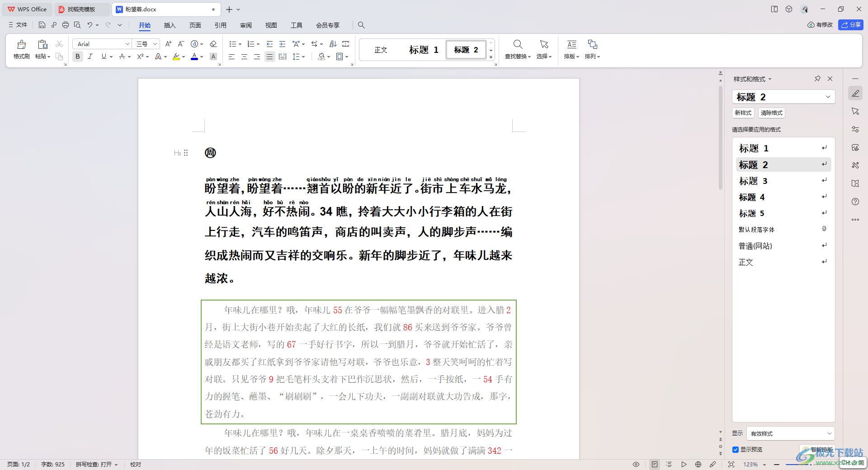This screenshot has width=868, height=470.
Task: Toggle spell check 拼写检查 status
Action: pos(96,465)
